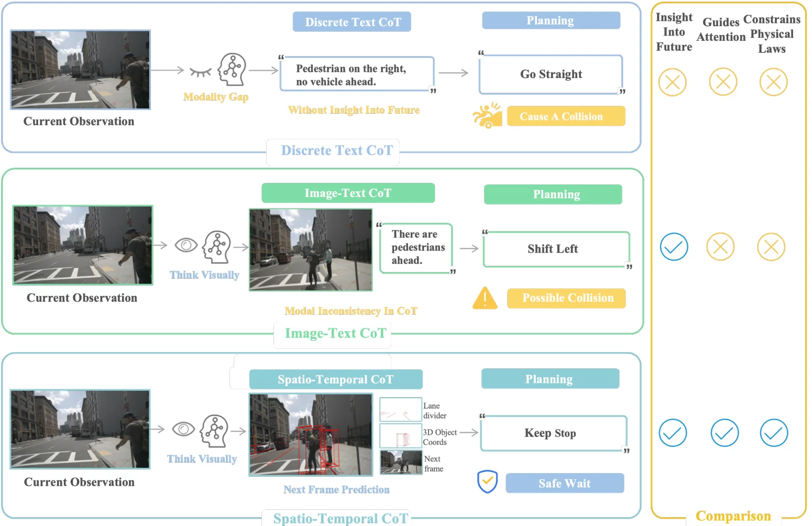Enable the Constrains Physical Laws checkmark
Image resolution: width=812 pixels, height=526 pixels.
pyautogui.click(x=773, y=433)
